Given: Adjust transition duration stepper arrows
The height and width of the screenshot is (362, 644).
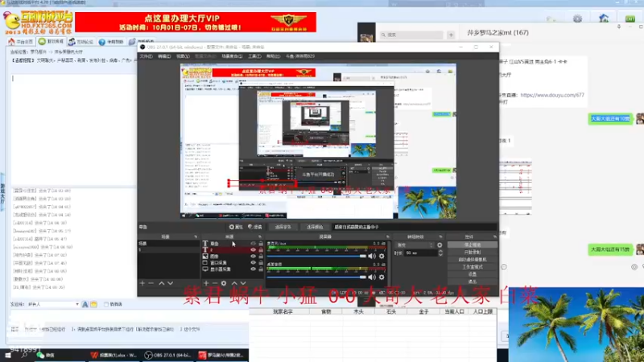Looking at the screenshot, I should [x=440, y=253].
